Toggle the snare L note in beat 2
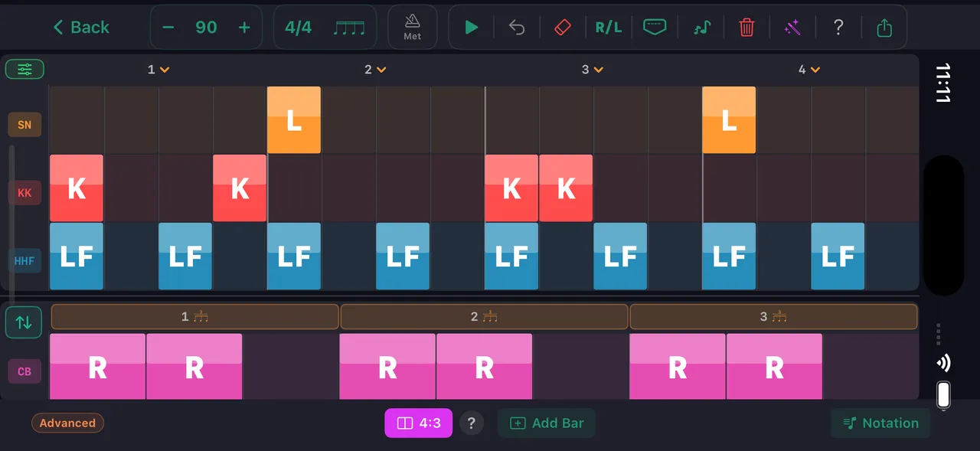The height and width of the screenshot is (451, 980). click(294, 120)
